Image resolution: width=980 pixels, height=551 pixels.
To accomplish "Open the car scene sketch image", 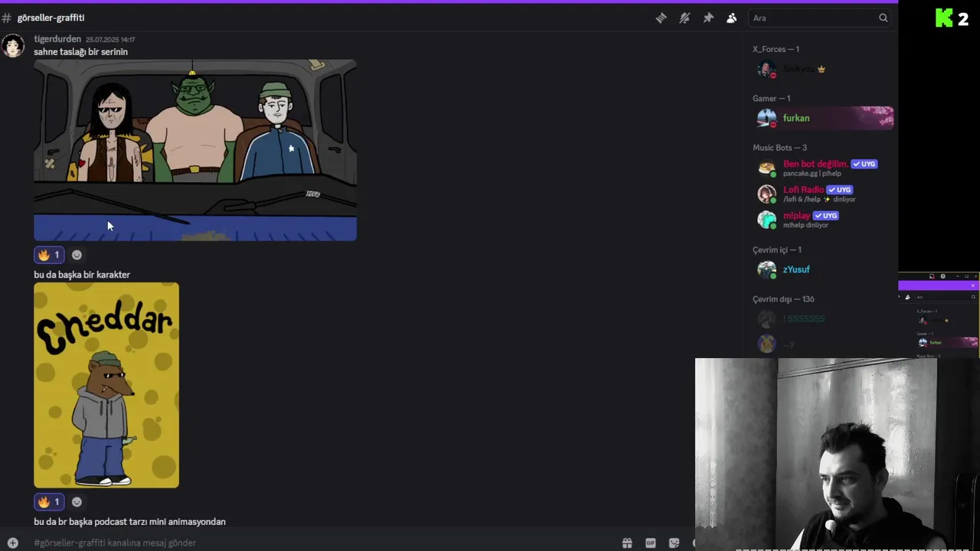I will click(195, 150).
